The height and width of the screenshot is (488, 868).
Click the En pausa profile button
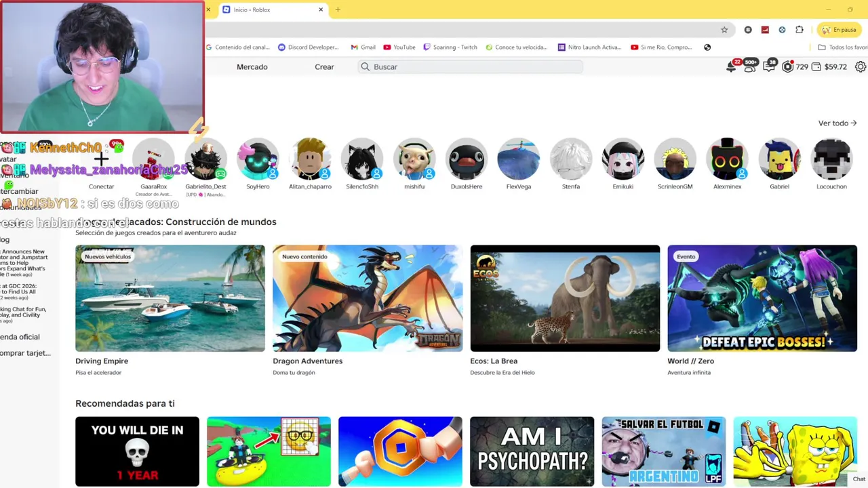coord(838,30)
